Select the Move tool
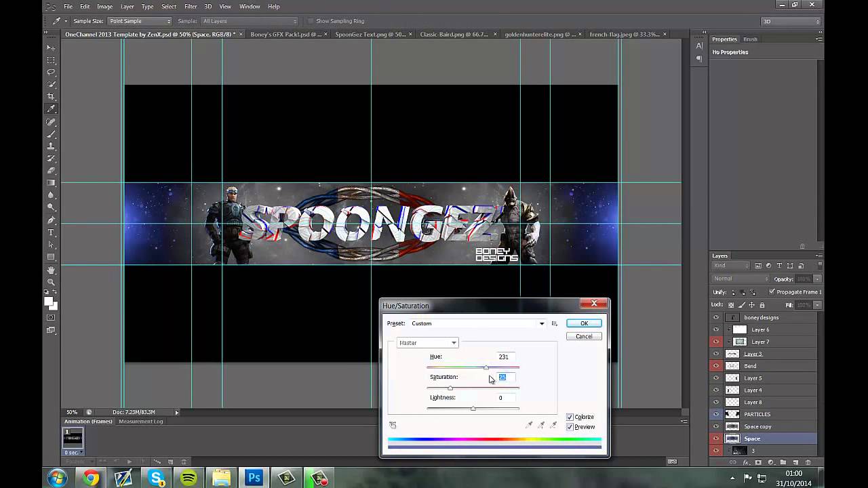This screenshot has height=488, width=868. pyautogui.click(x=51, y=48)
